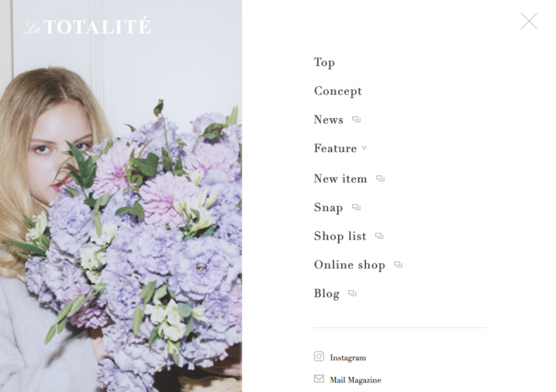Image resolution: width=556 pixels, height=392 pixels.
Task: Click the Mail Magazine text link
Action: (356, 380)
